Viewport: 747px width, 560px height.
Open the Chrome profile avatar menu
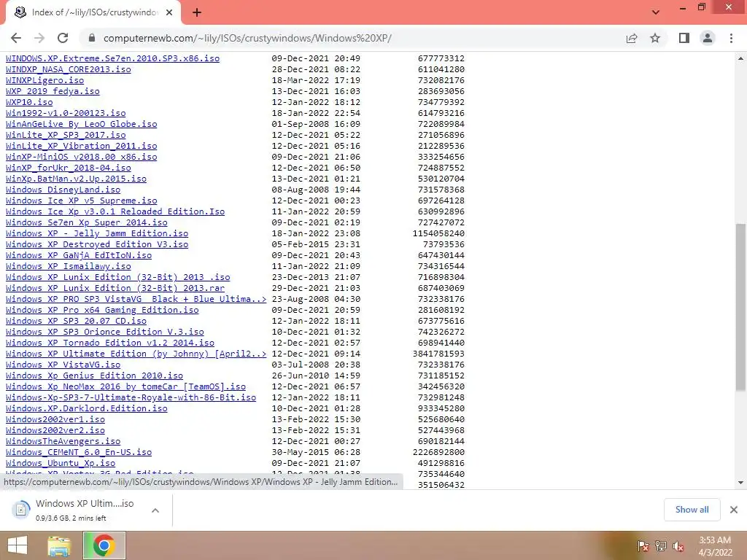708,38
